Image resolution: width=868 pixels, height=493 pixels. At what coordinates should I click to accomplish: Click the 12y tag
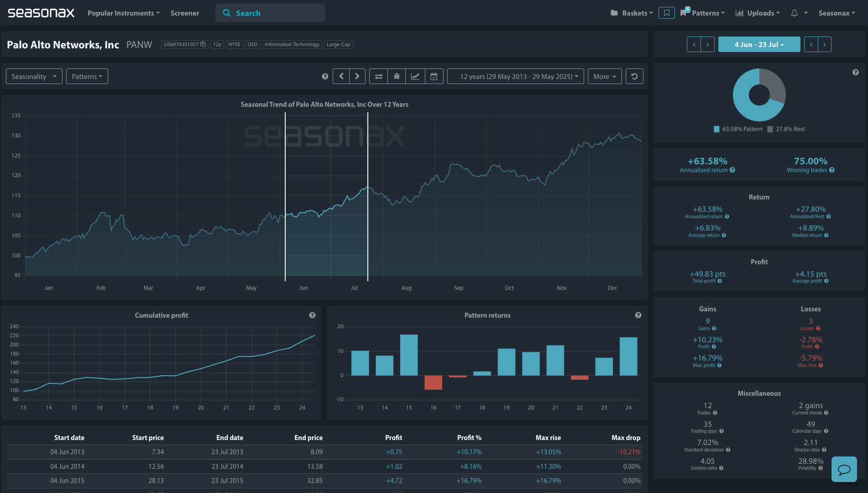[217, 44]
